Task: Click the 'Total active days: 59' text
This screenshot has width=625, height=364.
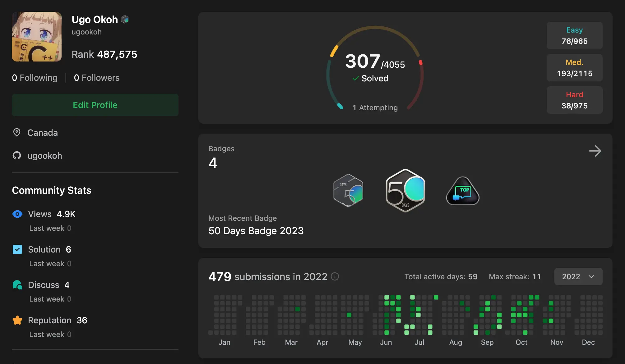Action: pos(441,276)
